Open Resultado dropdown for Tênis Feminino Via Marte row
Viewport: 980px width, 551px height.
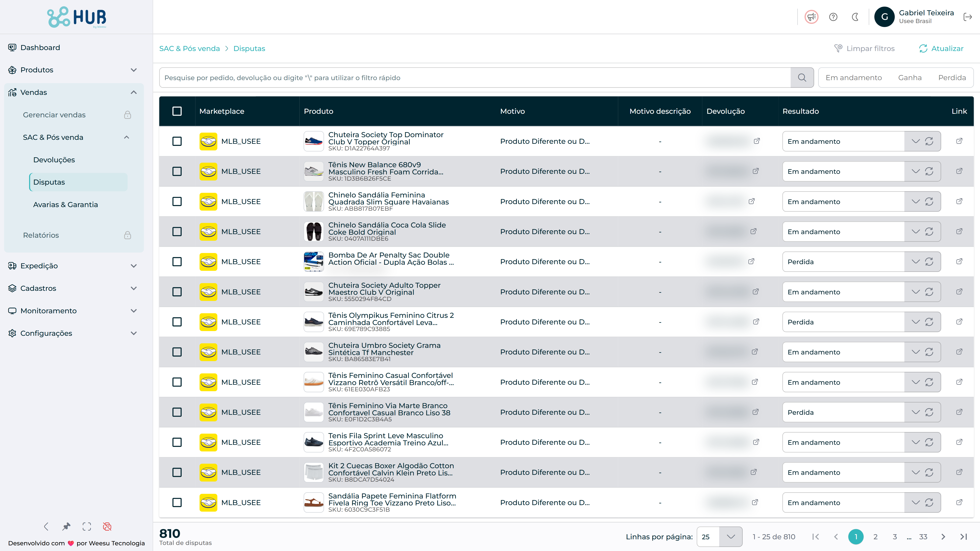point(915,412)
